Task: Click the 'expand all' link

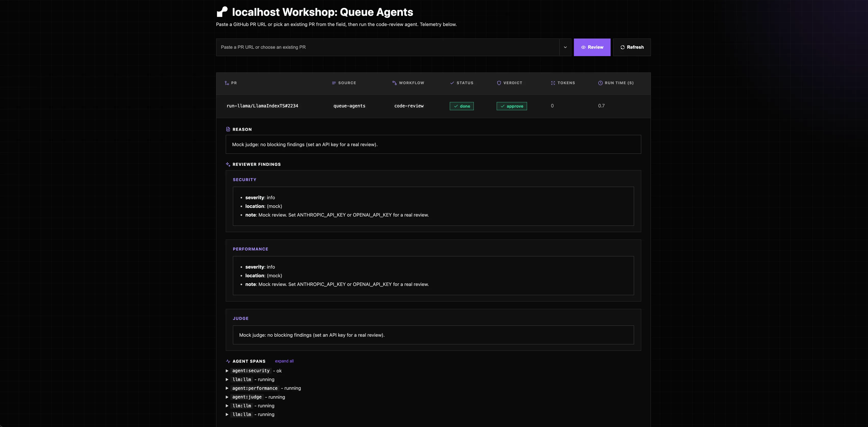Action: pos(284,361)
